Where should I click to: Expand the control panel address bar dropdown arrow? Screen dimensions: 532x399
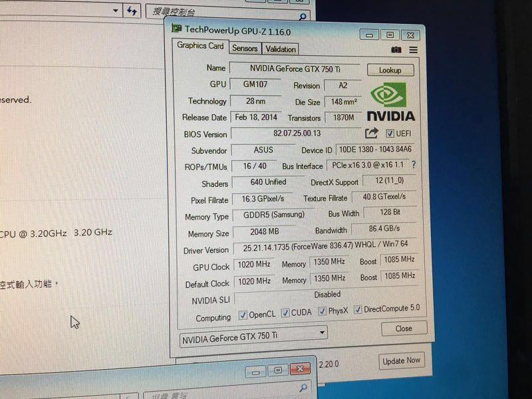(116, 11)
